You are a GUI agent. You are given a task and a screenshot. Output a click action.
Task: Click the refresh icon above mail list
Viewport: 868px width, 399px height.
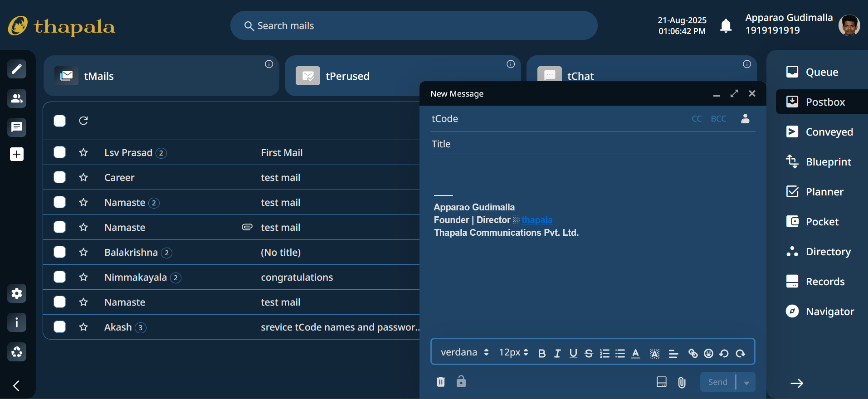(83, 121)
